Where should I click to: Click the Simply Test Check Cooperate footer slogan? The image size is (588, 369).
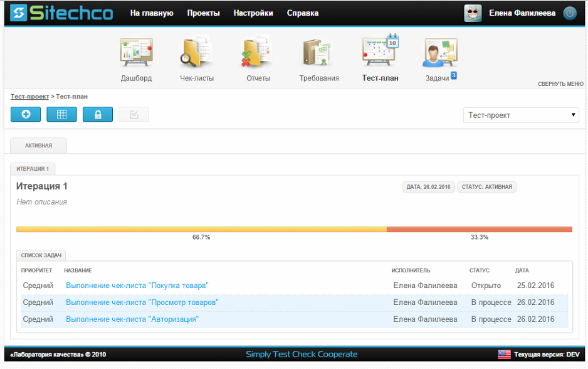pos(302,355)
